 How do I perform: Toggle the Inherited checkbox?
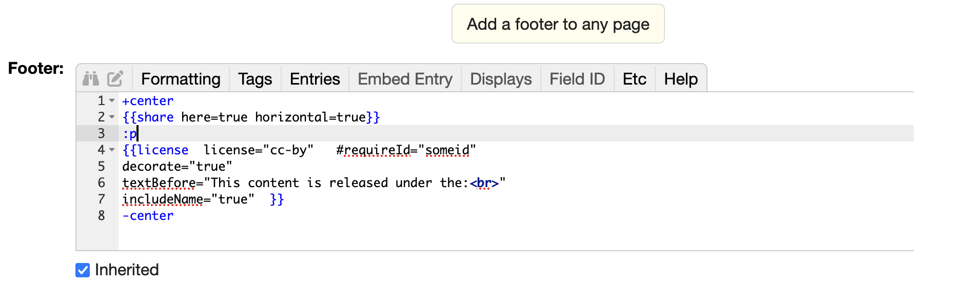[x=83, y=270]
